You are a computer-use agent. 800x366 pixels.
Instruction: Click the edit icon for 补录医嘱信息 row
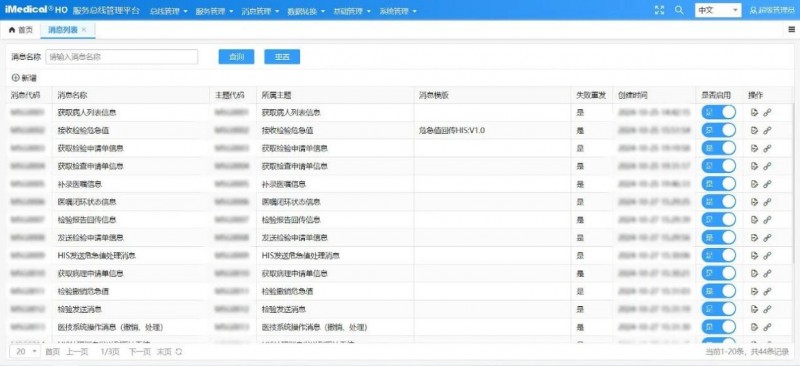coord(755,184)
